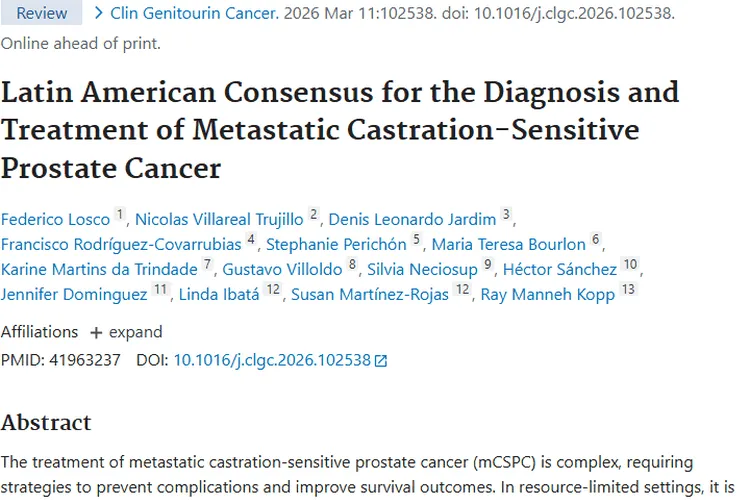Select author Denis Leonardo Jardim
Image resolution: width=750 pixels, height=500 pixels.
pos(412,218)
